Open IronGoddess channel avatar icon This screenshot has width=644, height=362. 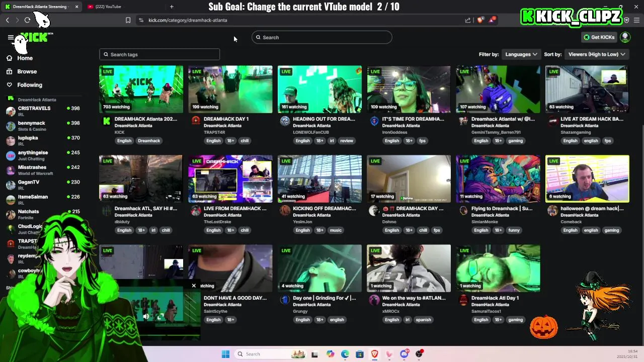[374, 121]
